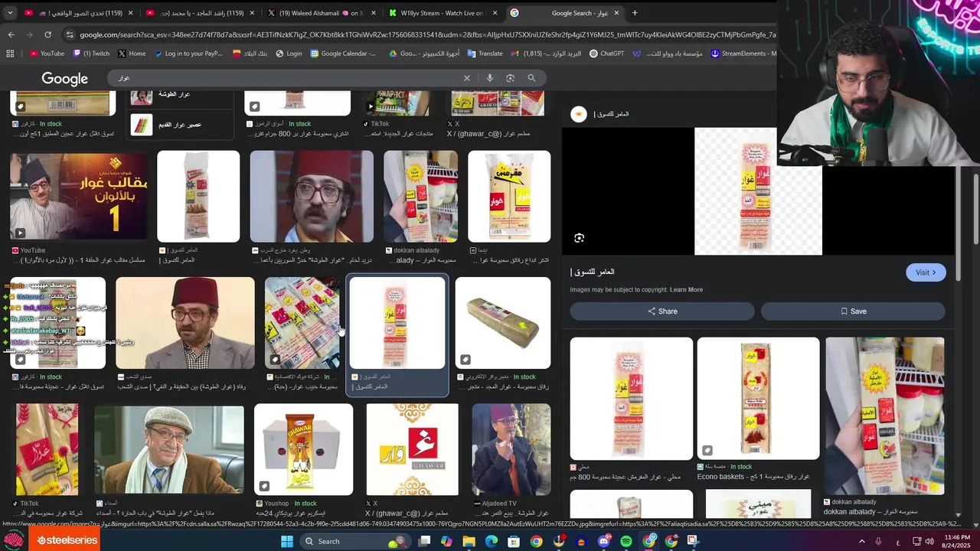Screen dimensions: 980x551
Task: Select the غوار الطوشة suggestion chip
Action: click(x=181, y=95)
